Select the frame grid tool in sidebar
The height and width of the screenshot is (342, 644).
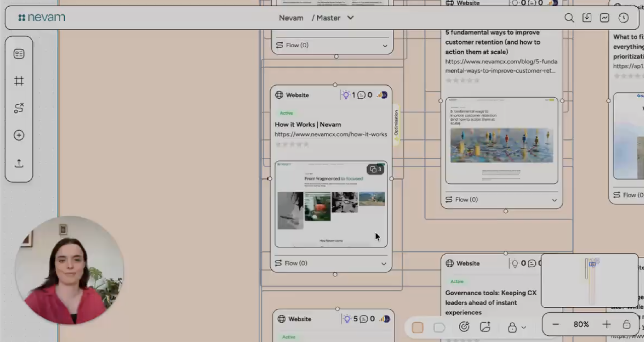click(19, 81)
